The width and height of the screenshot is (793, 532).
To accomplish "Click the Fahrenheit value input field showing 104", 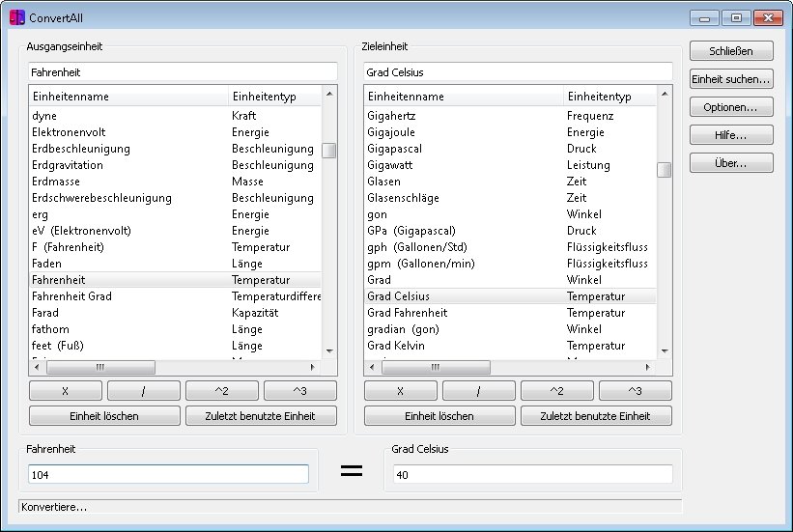I will click(168, 474).
